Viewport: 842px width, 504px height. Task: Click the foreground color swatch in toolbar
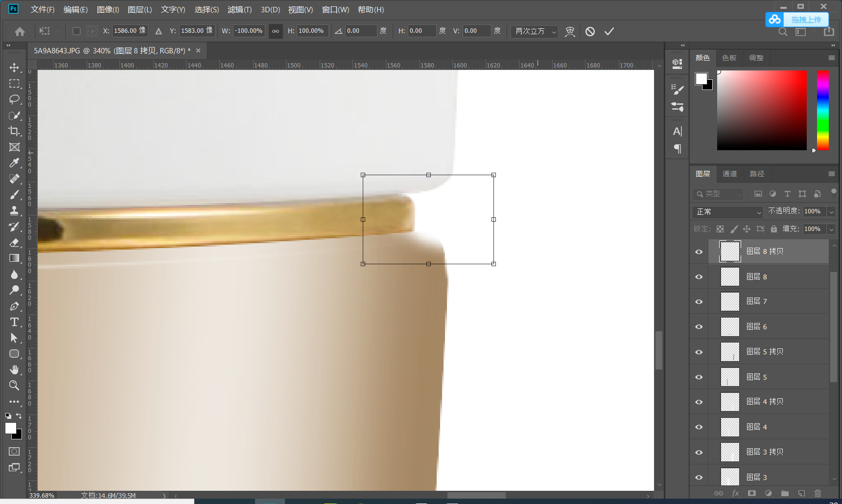pyautogui.click(x=11, y=428)
